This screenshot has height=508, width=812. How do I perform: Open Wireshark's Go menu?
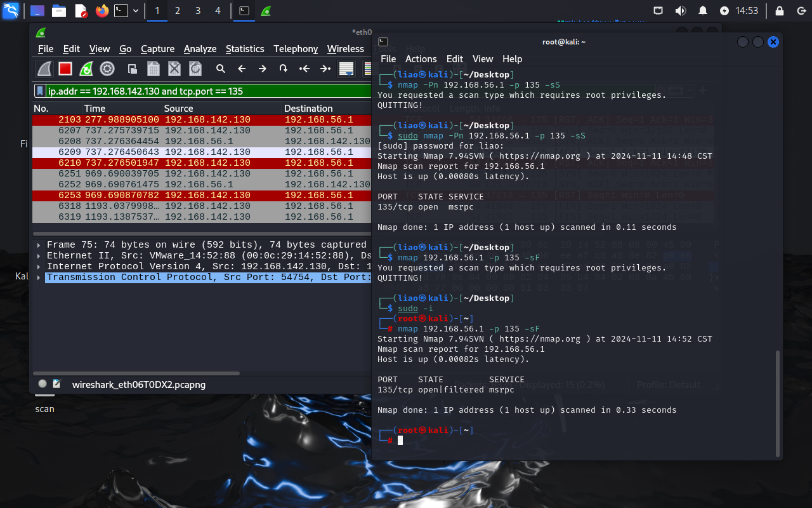point(126,49)
